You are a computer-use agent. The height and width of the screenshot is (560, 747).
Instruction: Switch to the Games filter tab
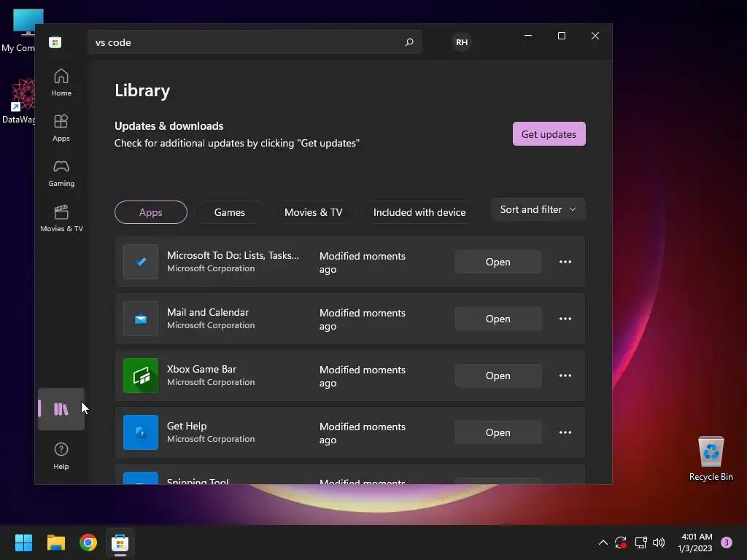pos(229,212)
